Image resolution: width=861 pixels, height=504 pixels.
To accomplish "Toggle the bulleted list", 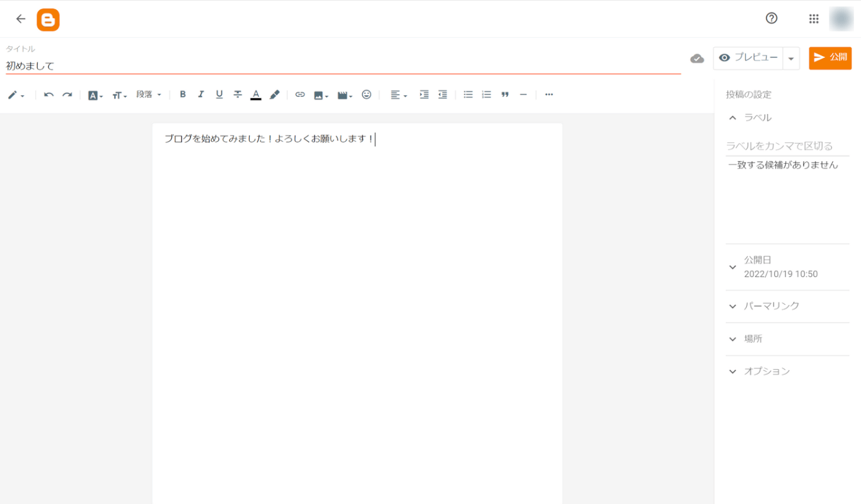I will tap(468, 94).
